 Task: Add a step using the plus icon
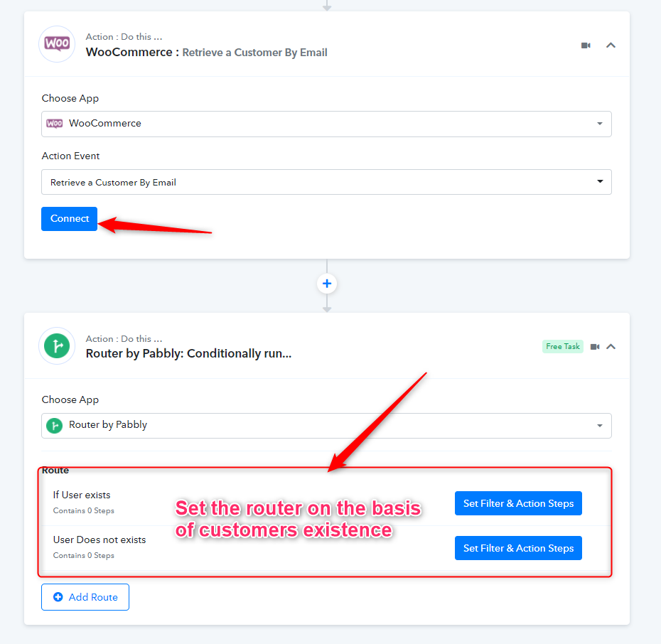pos(327,284)
